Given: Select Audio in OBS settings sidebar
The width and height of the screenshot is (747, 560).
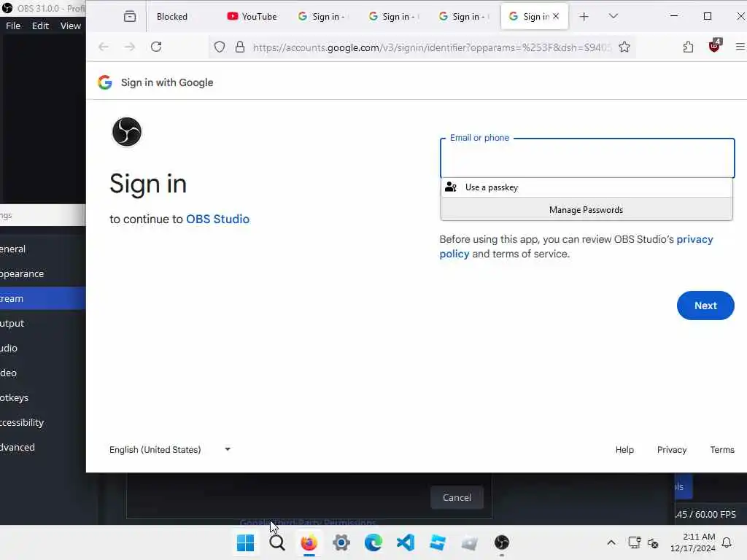Looking at the screenshot, I should [x=43, y=348].
